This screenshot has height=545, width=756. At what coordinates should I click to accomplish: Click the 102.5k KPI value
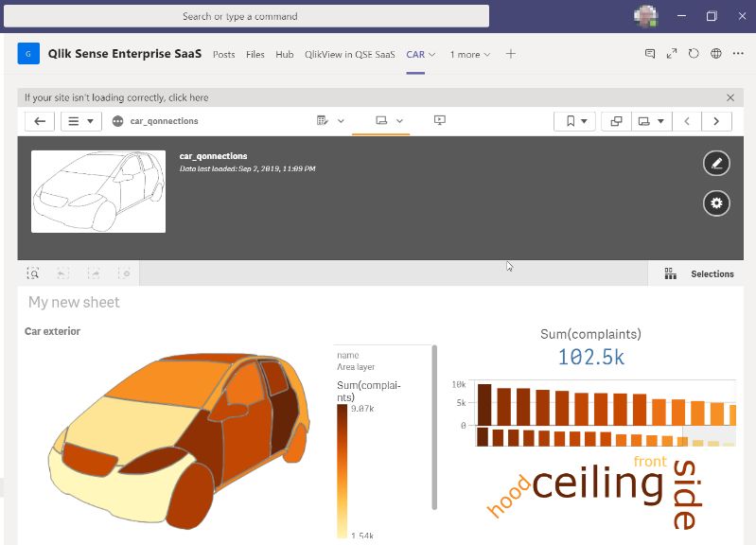click(591, 358)
